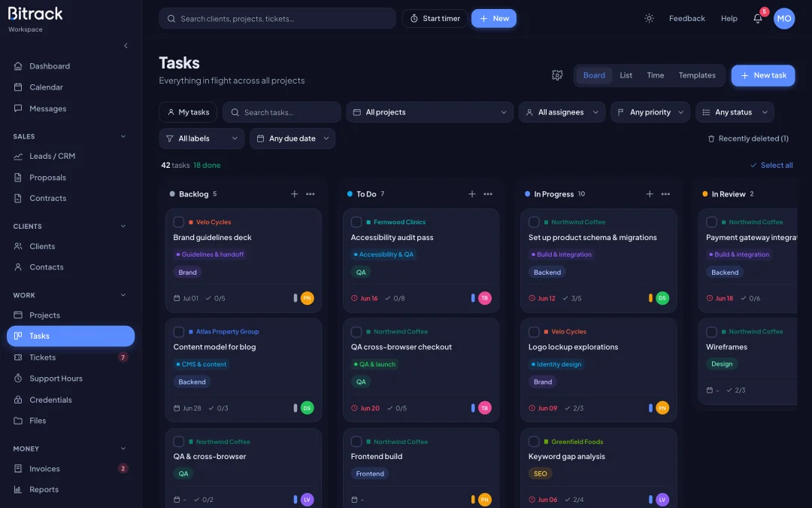
Task: Open Tickets in the sidebar
Action: [x=71, y=357]
